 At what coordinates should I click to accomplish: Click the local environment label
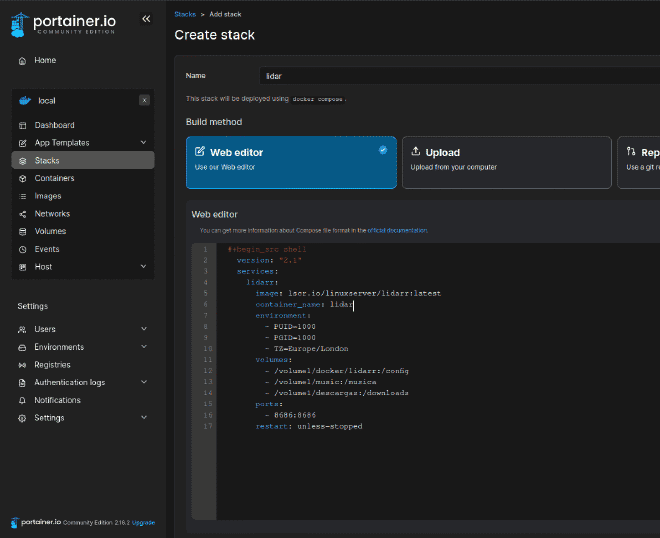(x=47, y=101)
